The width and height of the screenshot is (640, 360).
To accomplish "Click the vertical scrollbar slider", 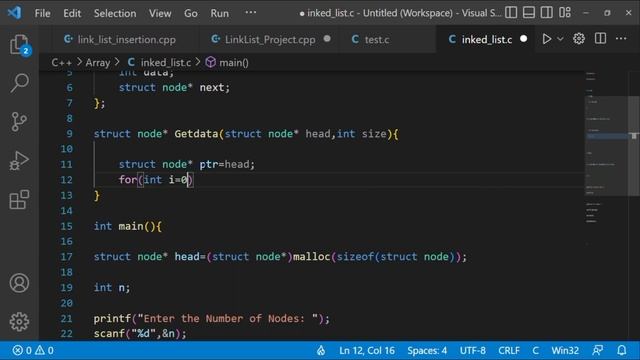I will 633,146.
